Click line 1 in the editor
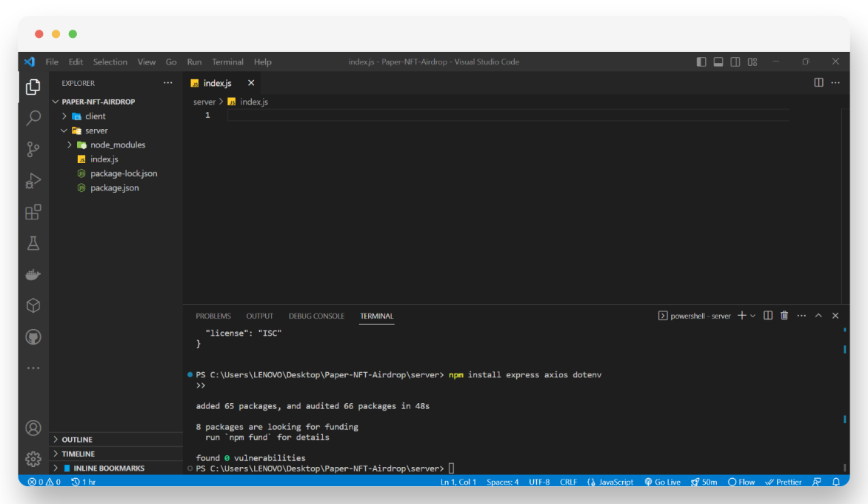This screenshot has width=868, height=504. 508,115
